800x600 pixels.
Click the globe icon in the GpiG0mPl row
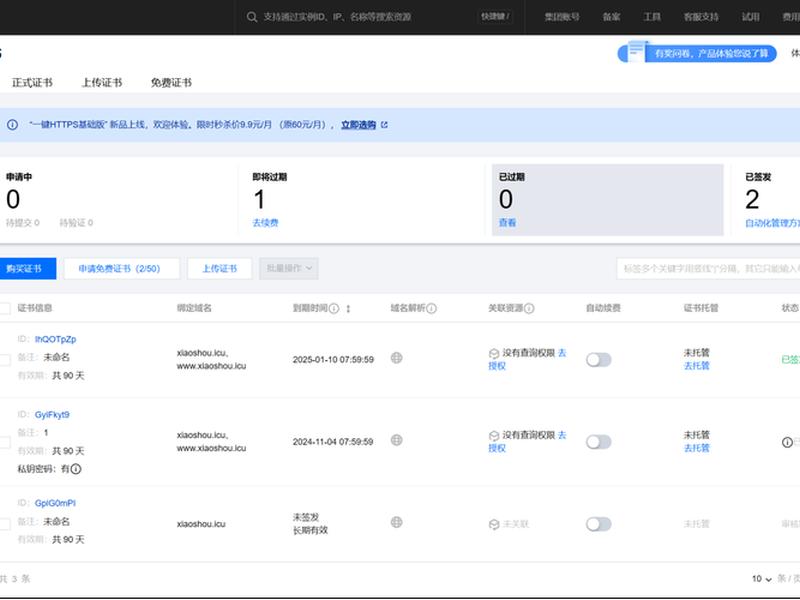396,522
